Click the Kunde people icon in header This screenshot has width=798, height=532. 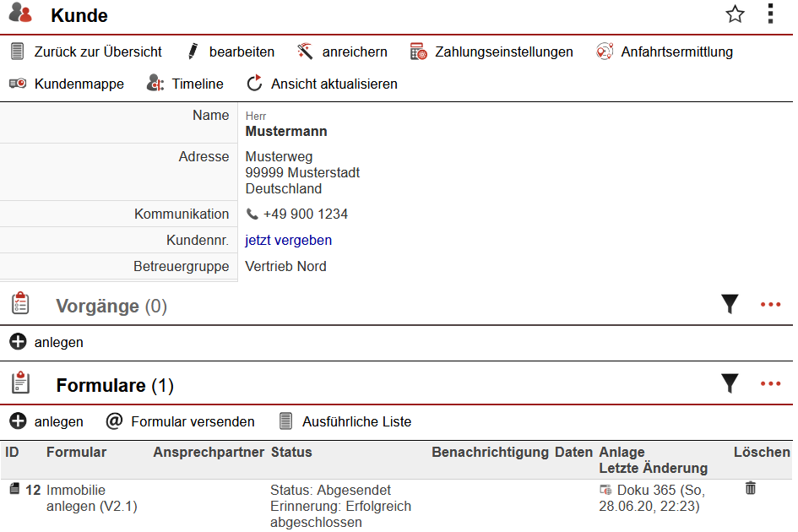point(21,14)
